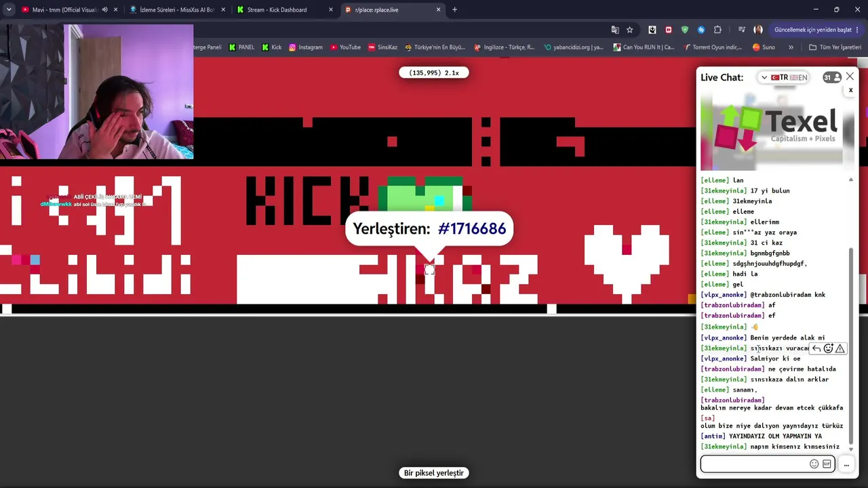868x488 pixels.
Task: Click Güncellemek için yeniden başlat
Action: tap(816, 30)
